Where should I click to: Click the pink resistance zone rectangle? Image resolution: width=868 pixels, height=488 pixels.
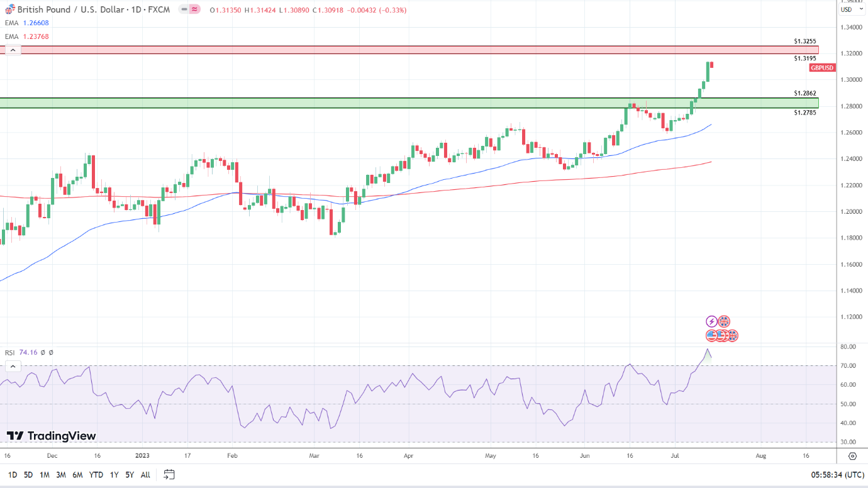(409, 50)
